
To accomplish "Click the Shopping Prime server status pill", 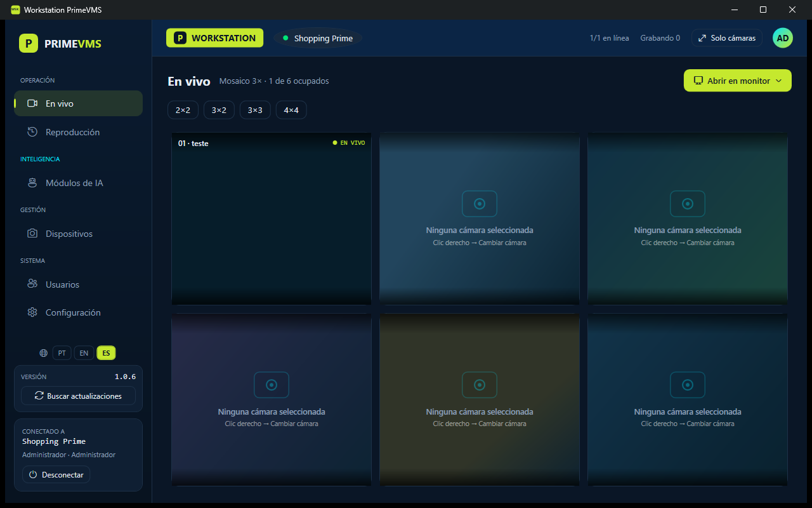I will pyautogui.click(x=318, y=38).
